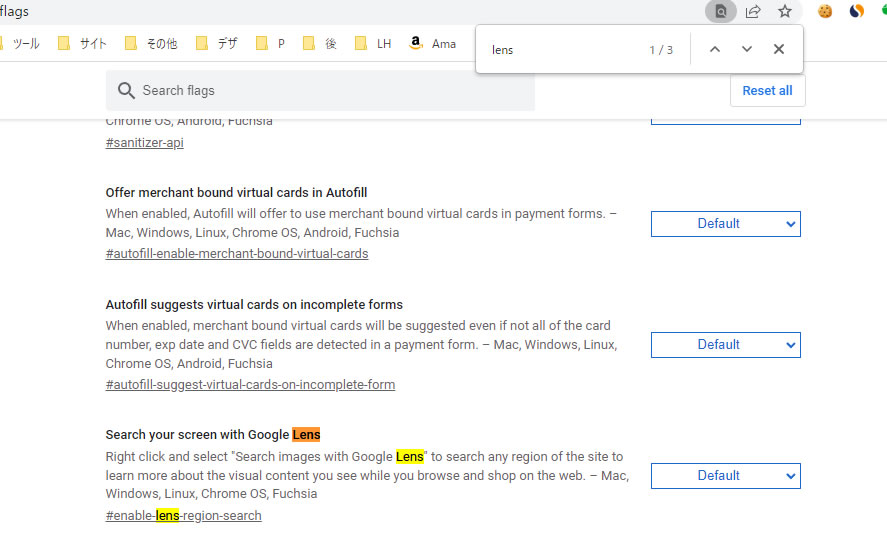Open the LH bookmark folder
The height and width of the screenshot is (556, 887).
[373, 44]
